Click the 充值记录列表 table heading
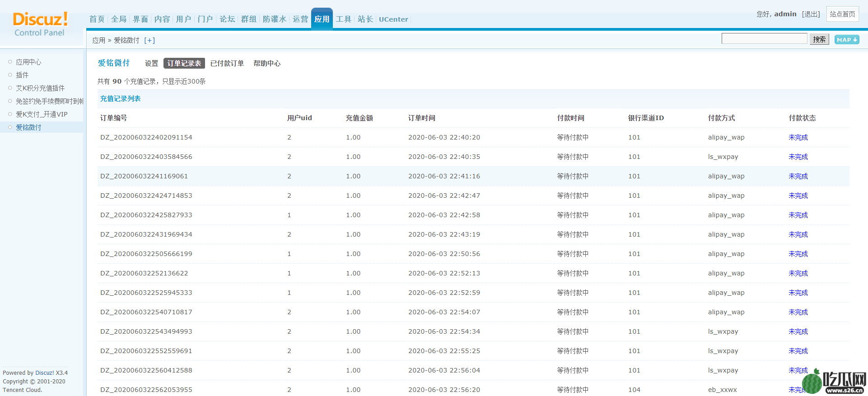Image resolution: width=868 pixels, height=396 pixels. [x=120, y=98]
